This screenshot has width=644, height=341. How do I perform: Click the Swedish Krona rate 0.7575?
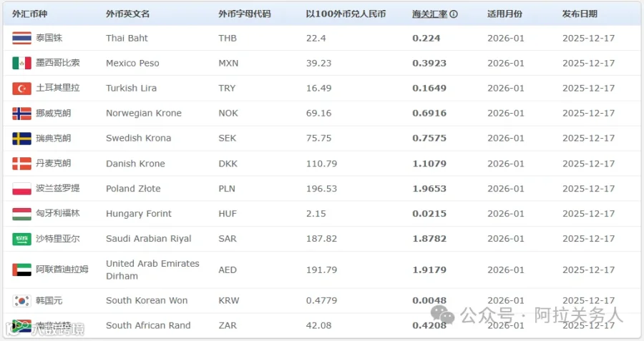(x=429, y=138)
